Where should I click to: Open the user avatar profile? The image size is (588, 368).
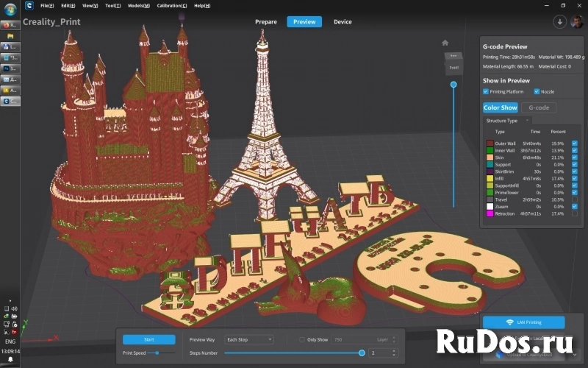click(577, 22)
